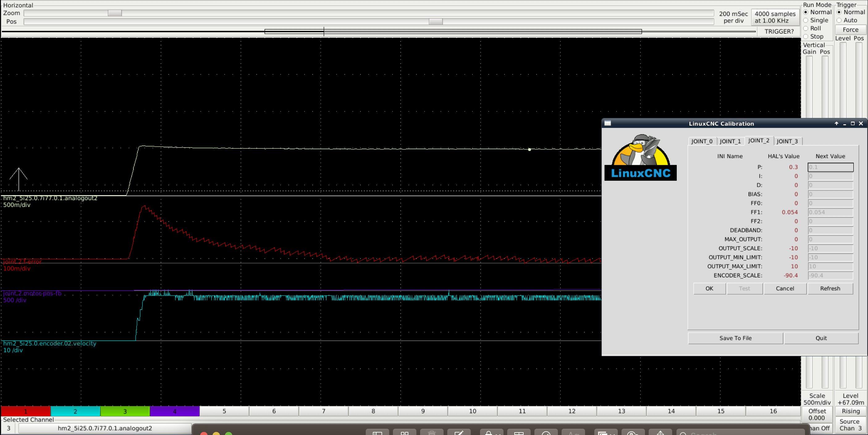Click the FF2 next value field
The height and width of the screenshot is (435, 868).
point(830,222)
